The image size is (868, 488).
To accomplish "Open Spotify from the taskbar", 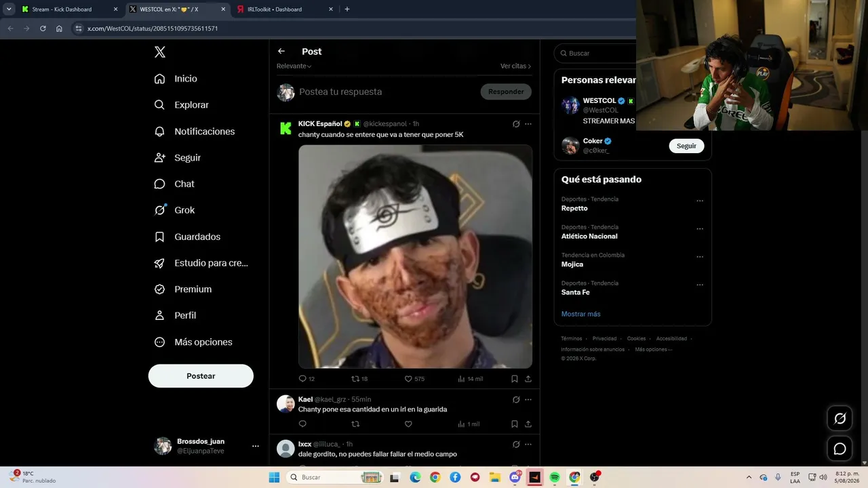I will [x=555, y=477].
